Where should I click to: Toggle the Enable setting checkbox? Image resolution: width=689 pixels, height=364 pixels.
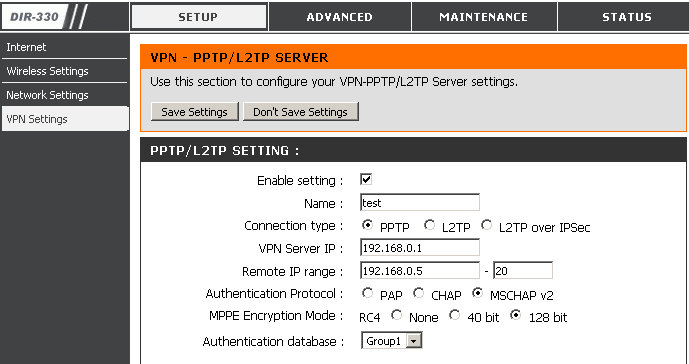pyautogui.click(x=366, y=179)
